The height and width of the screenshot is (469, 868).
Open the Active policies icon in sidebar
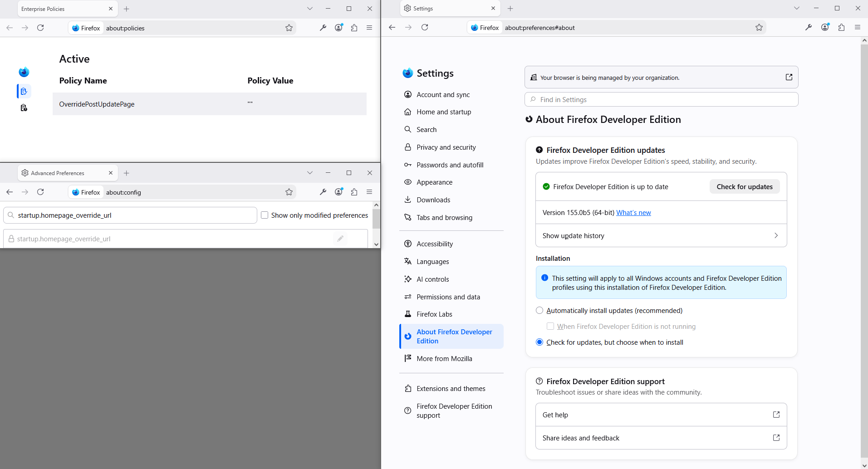click(x=24, y=91)
